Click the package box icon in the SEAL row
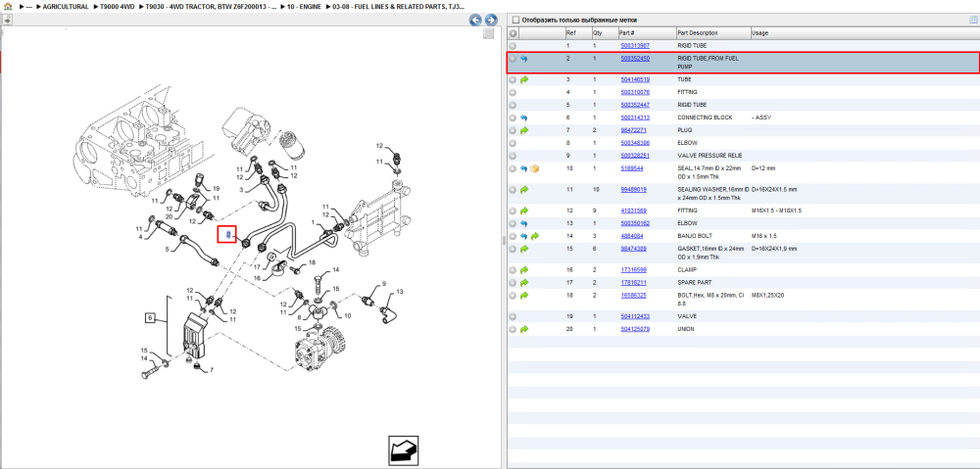This screenshot has width=980, height=469. click(534, 168)
